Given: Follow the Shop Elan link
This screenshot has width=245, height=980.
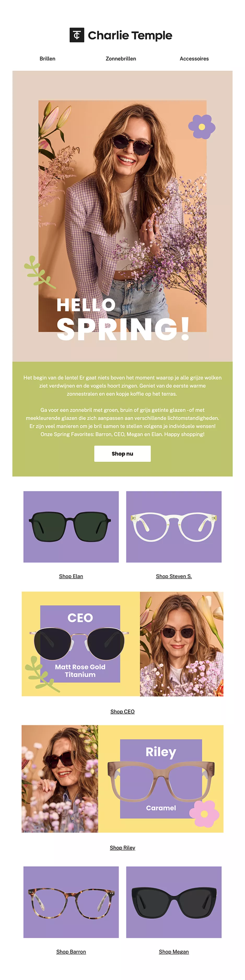Looking at the screenshot, I should tap(71, 576).
